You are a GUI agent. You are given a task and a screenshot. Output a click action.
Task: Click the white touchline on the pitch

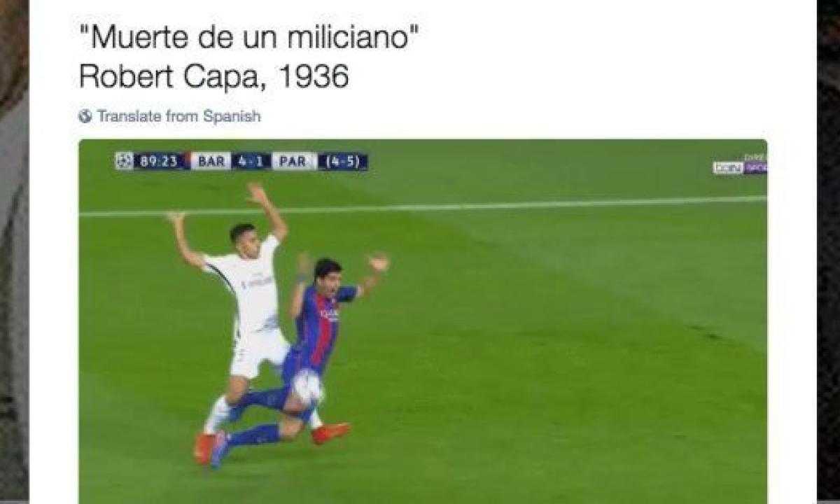pyautogui.click(x=423, y=206)
